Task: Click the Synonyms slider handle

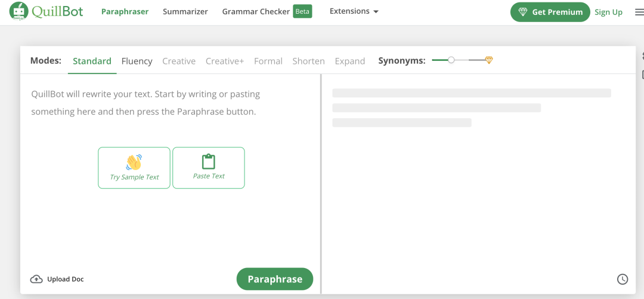Action: (x=451, y=60)
